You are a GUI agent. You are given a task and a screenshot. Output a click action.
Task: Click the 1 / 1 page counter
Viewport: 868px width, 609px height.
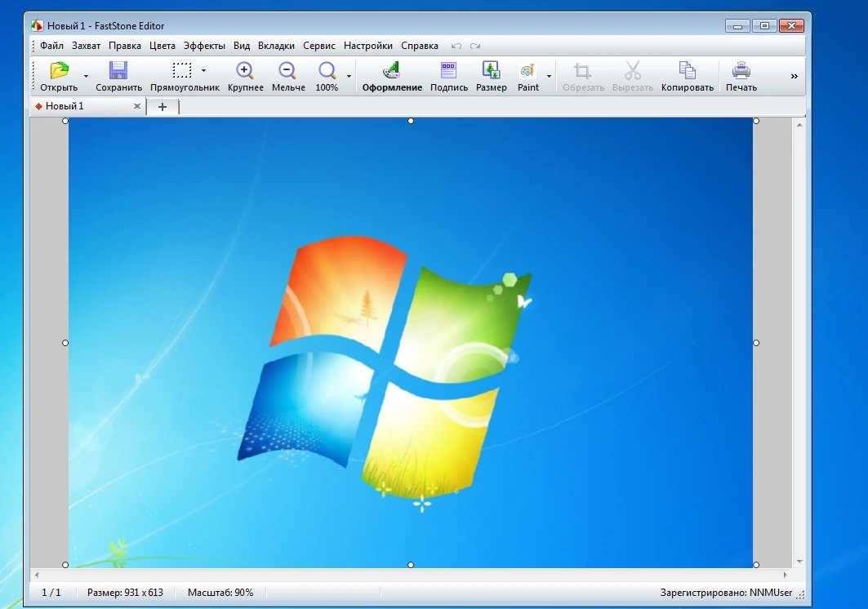coord(51,593)
